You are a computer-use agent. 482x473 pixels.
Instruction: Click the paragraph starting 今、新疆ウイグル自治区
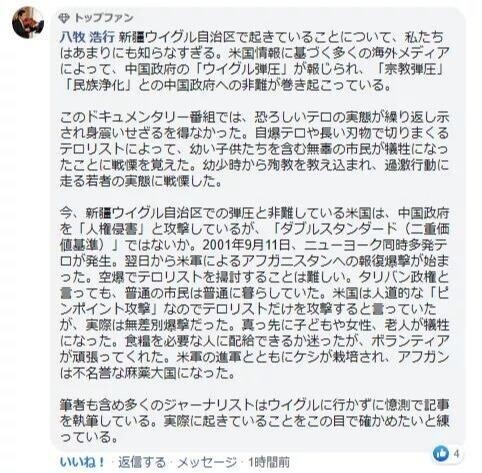(255, 293)
